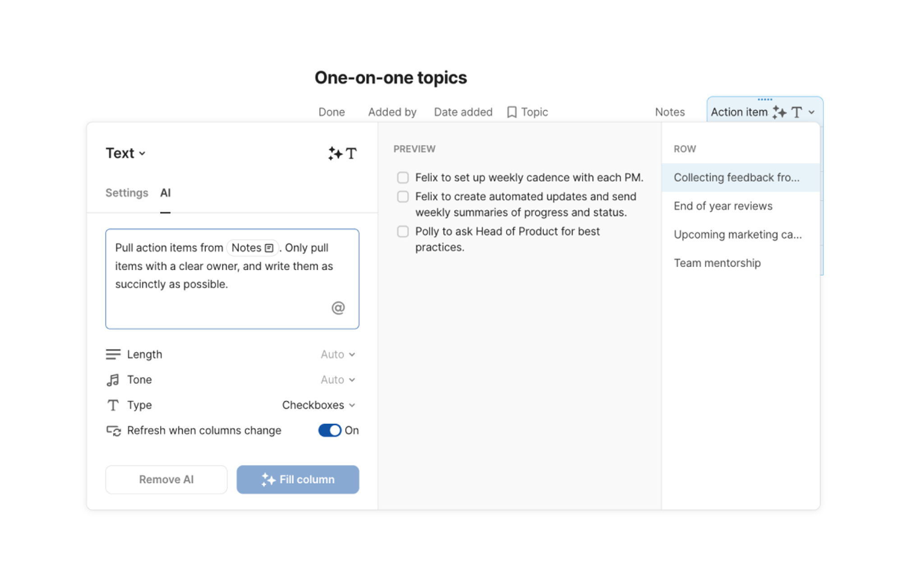Image resolution: width=902 pixels, height=588 pixels.
Task: Switch to the Settings tab
Action: [127, 193]
